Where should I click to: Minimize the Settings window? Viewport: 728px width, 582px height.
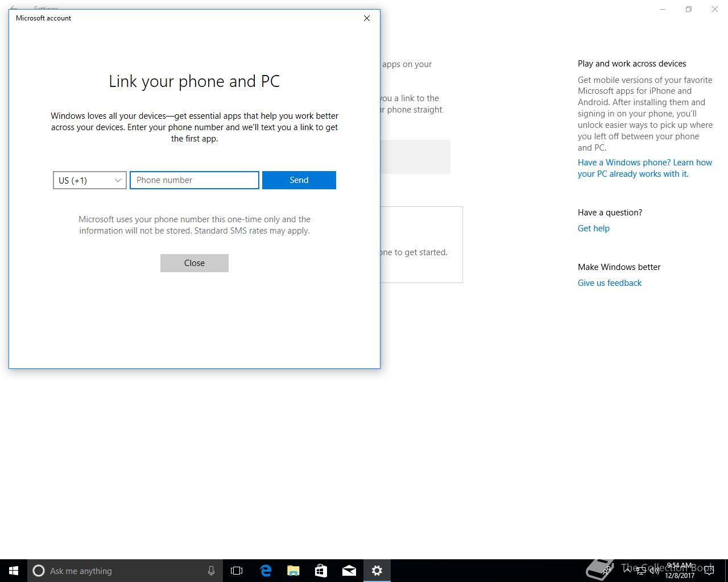coord(663,9)
